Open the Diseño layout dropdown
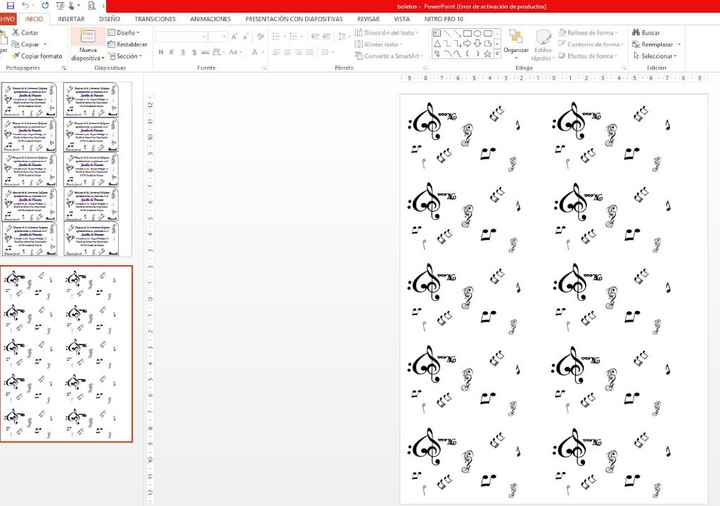The width and height of the screenshot is (720, 506). click(124, 33)
